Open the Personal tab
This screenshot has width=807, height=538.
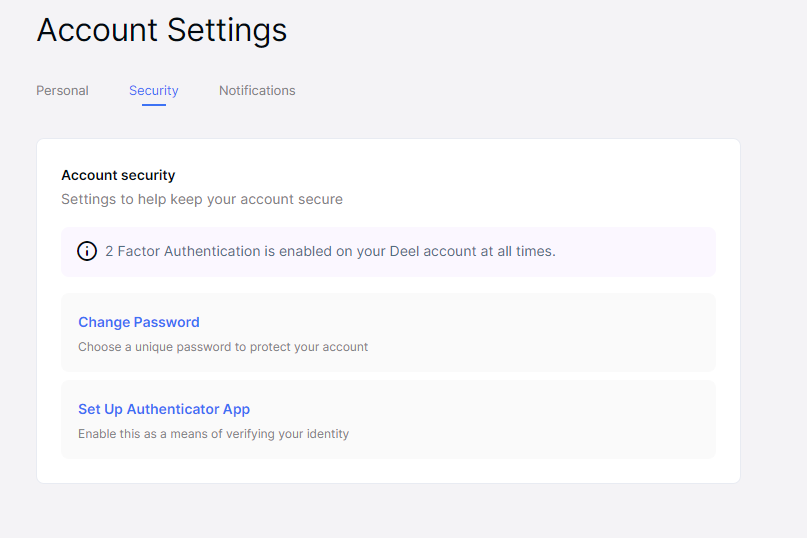pos(62,91)
